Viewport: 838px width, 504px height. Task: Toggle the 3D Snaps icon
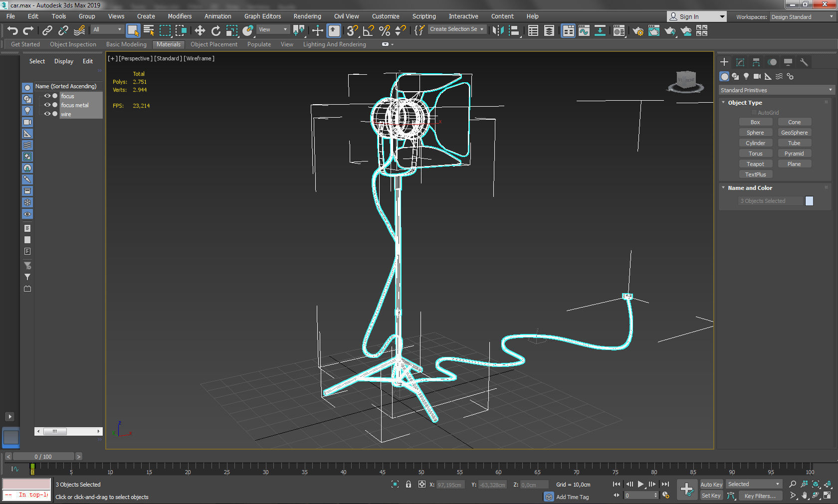[352, 31]
